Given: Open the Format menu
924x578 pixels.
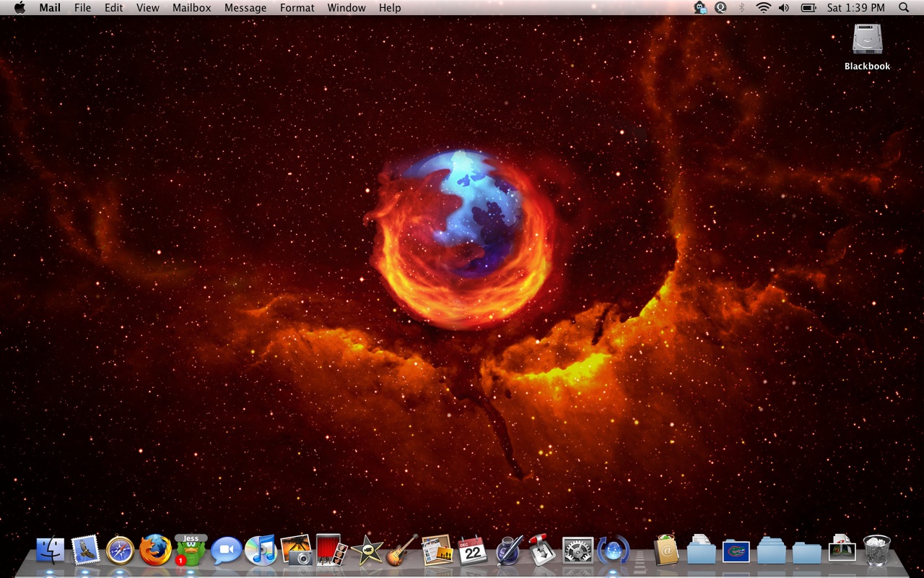Looking at the screenshot, I should (x=297, y=7).
